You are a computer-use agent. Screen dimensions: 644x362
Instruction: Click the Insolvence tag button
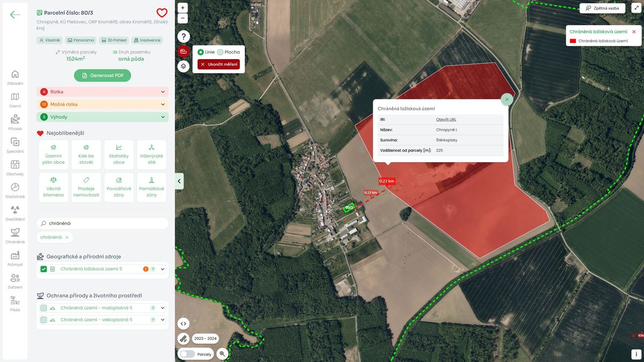coord(147,40)
